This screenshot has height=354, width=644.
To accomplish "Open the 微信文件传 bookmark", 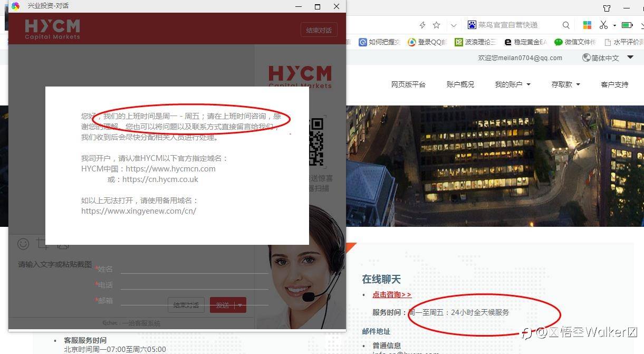I will click(575, 42).
